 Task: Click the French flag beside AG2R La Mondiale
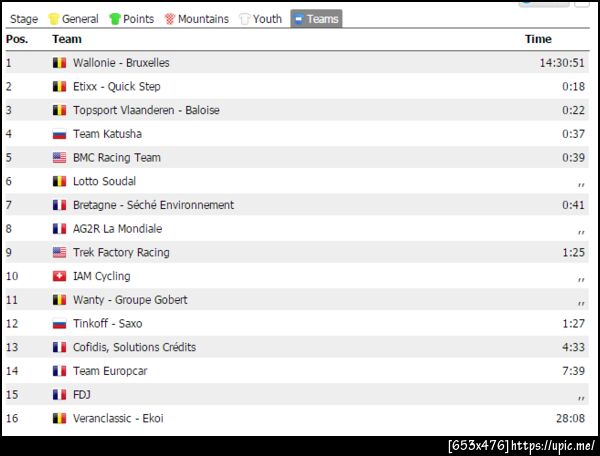click(59, 229)
